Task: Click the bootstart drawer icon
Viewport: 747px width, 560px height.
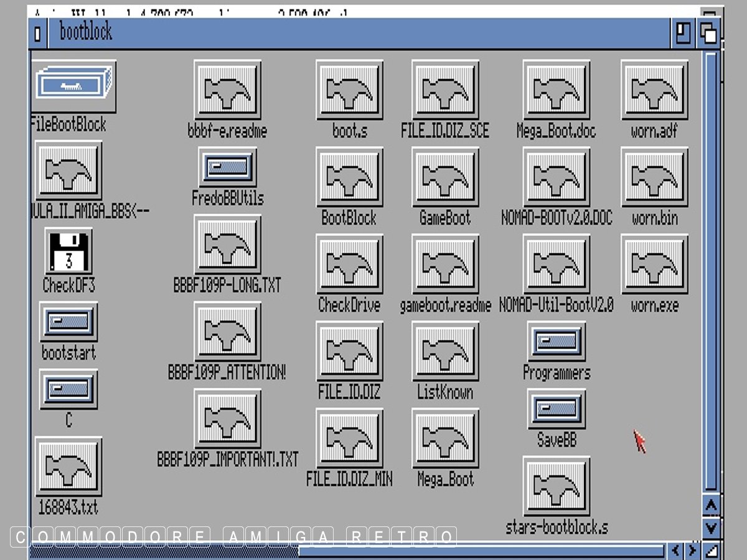Action: point(68,322)
